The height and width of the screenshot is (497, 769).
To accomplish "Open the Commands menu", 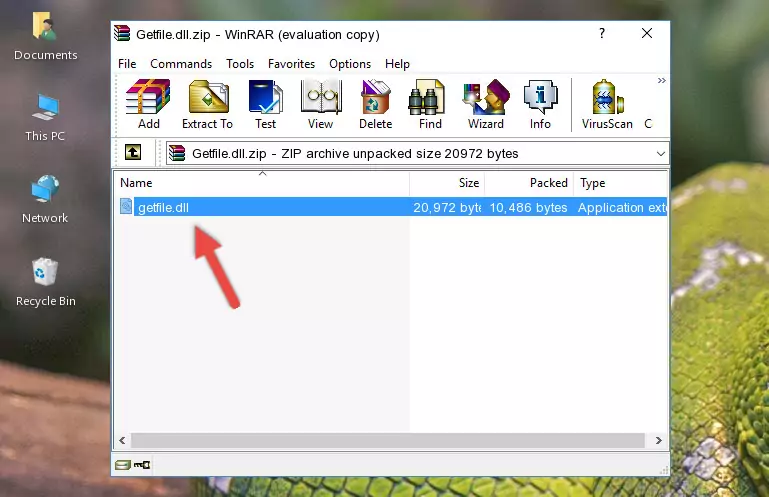I will tap(181, 64).
